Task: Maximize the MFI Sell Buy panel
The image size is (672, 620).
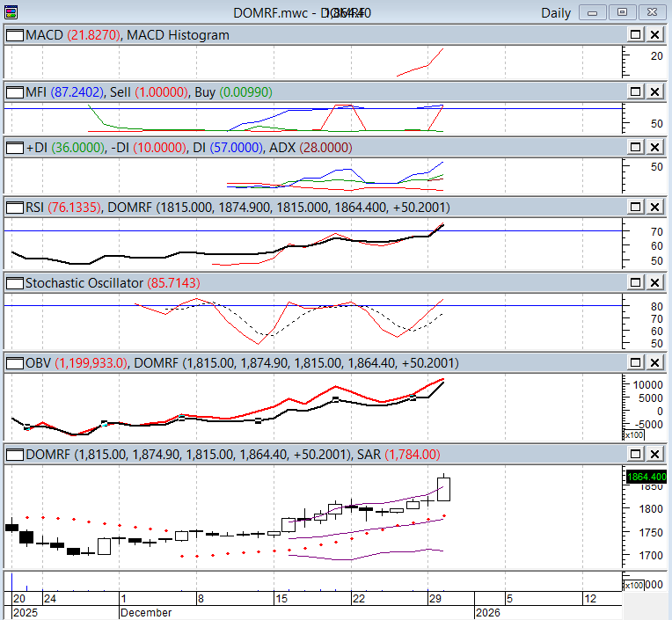Action: click(x=635, y=91)
